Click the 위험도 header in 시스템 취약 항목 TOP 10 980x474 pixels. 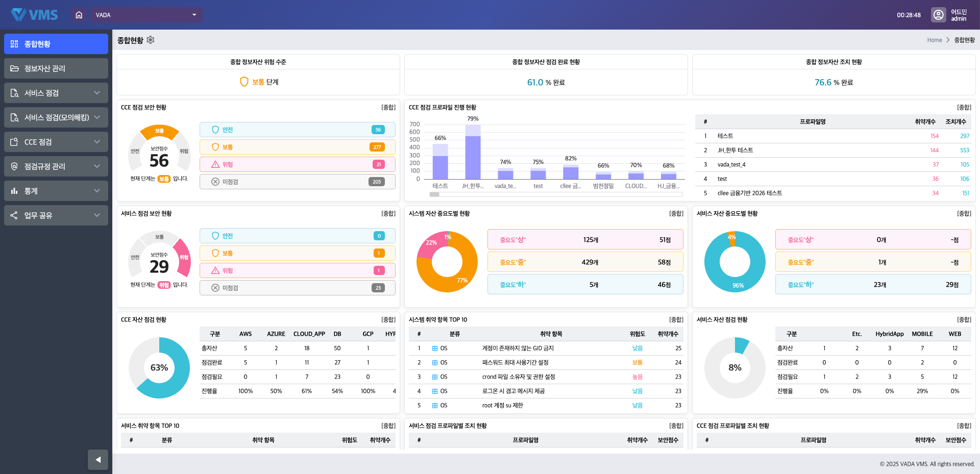637,334
